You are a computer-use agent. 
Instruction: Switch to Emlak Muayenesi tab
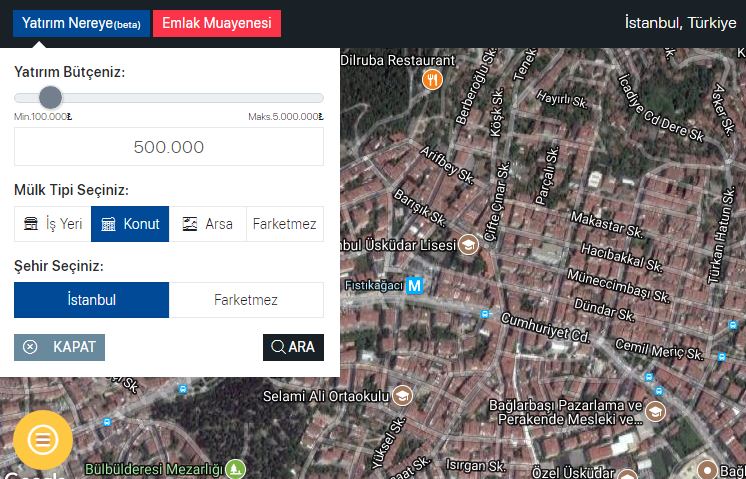217,23
